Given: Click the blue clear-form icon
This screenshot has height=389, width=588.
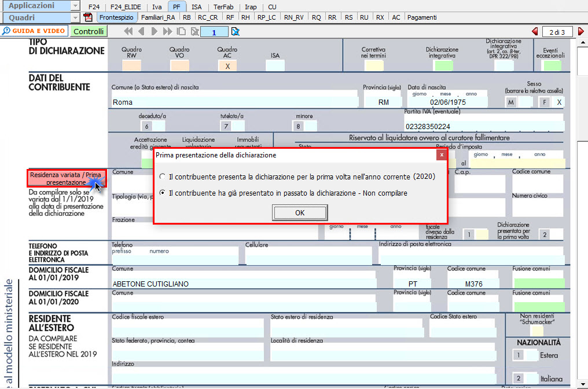Looking at the screenshot, I should (x=235, y=31).
